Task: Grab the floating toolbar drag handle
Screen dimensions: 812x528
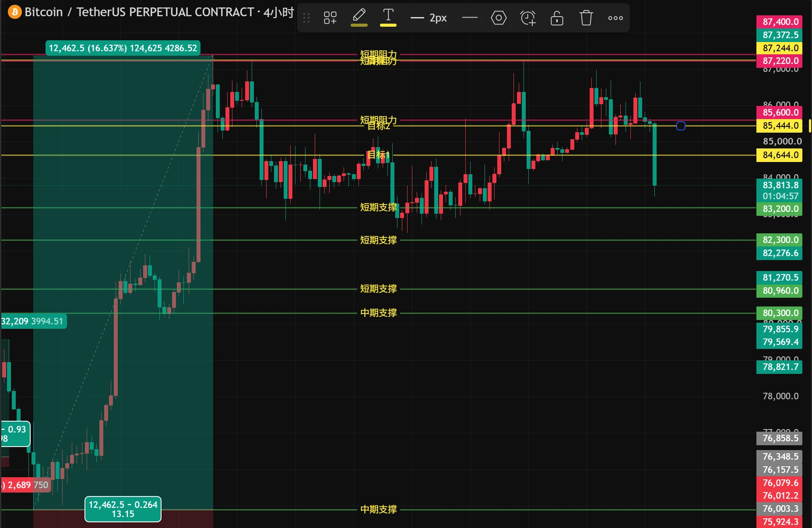Action: click(306, 18)
